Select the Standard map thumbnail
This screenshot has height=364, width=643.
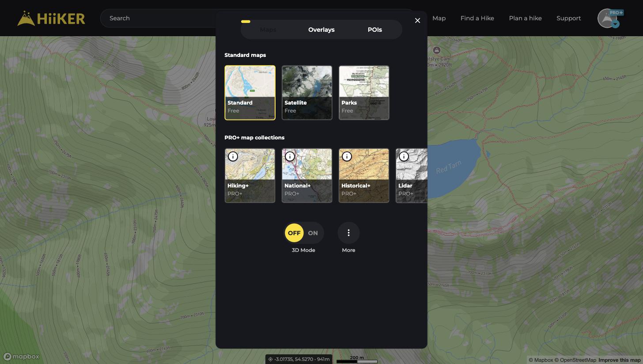point(250,93)
